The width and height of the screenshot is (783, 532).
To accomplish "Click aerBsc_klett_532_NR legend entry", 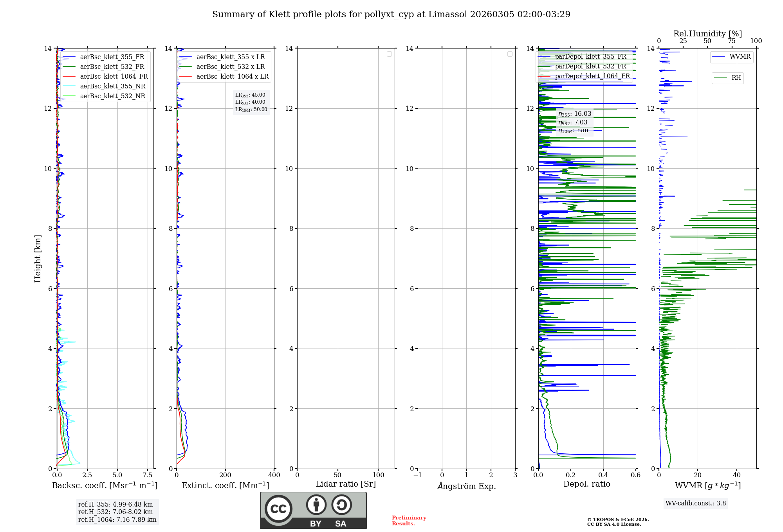I will click(x=112, y=96).
